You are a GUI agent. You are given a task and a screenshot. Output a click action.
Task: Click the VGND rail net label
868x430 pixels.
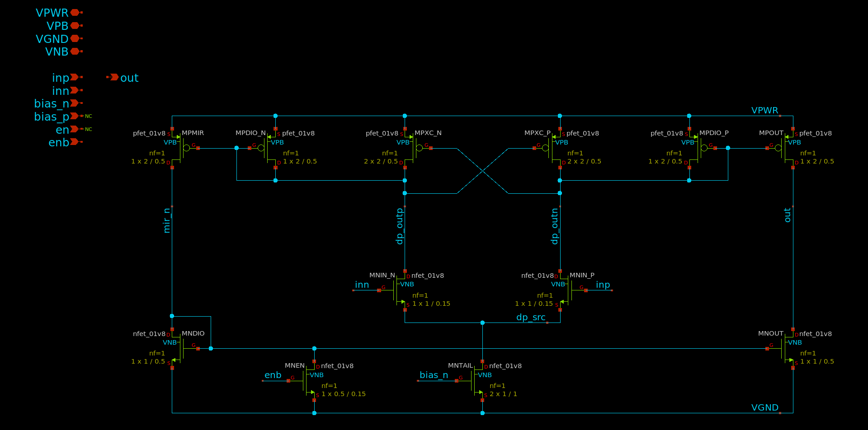tap(765, 407)
